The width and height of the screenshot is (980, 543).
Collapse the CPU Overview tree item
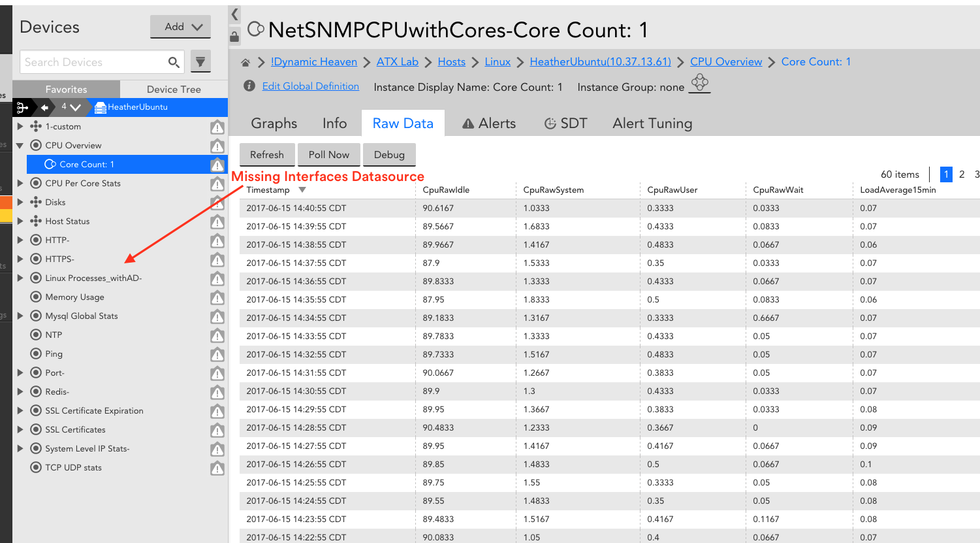click(x=20, y=145)
